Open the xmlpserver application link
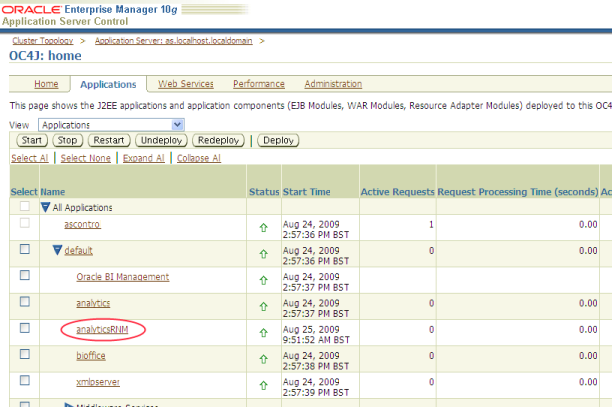Viewport: 612px width, 407px height. [x=98, y=382]
